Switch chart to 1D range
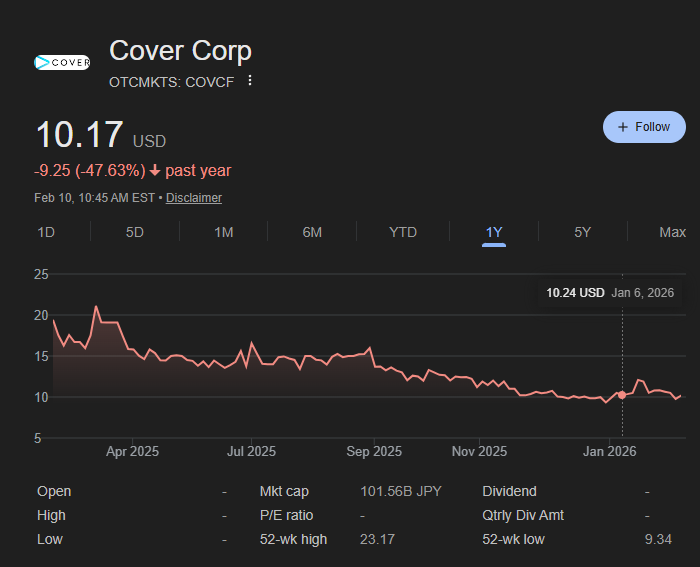 pos(46,232)
